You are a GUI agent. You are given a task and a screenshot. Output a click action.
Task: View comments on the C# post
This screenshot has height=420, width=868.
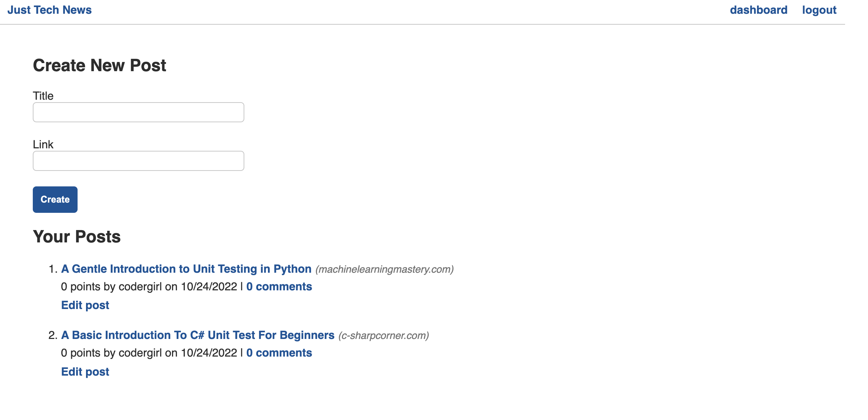(x=279, y=353)
